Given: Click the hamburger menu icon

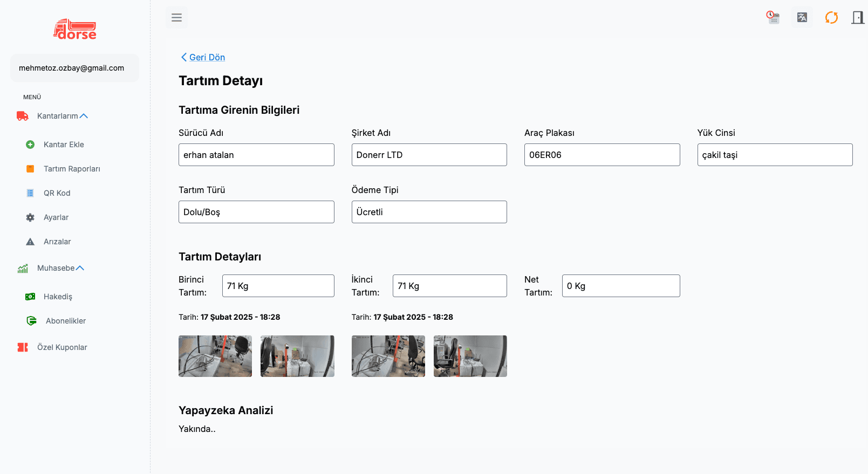Looking at the screenshot, I should (176, 18).
